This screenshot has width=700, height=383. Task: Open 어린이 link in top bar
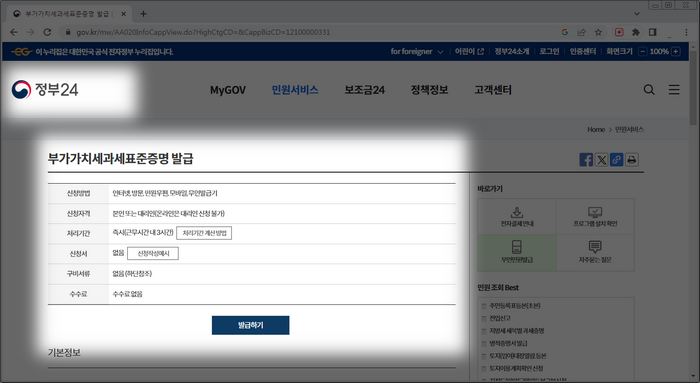coord(469,51)
